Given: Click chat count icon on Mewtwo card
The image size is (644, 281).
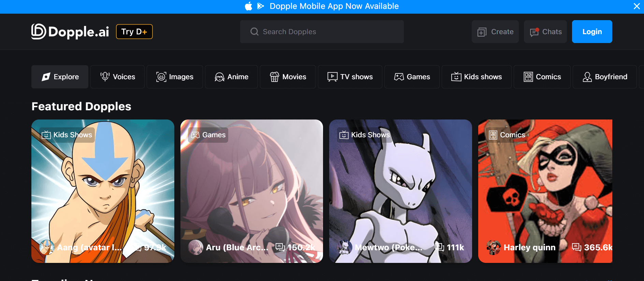Looking at the screenshot, I should pyautogui.click(x=439, y=247).
